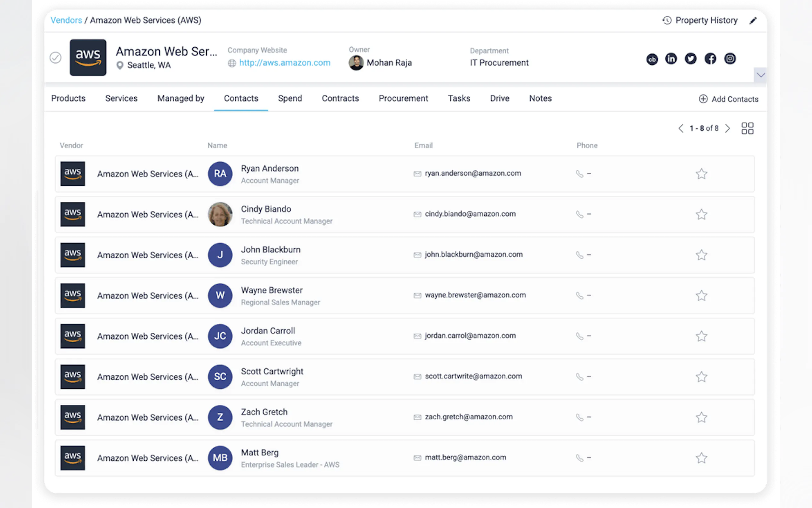812x508 pixels.
Task: Star Matt Berg as favorite contact
Action: (x=701, y=458)
